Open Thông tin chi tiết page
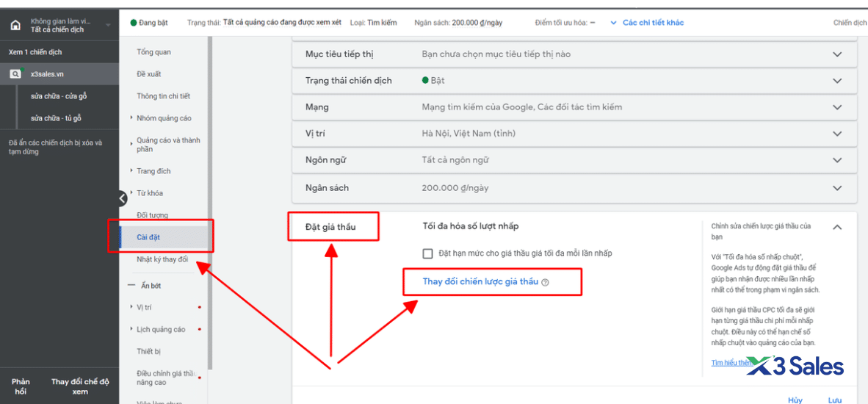This screenshot has height=404, width=868. pos(163,96)
